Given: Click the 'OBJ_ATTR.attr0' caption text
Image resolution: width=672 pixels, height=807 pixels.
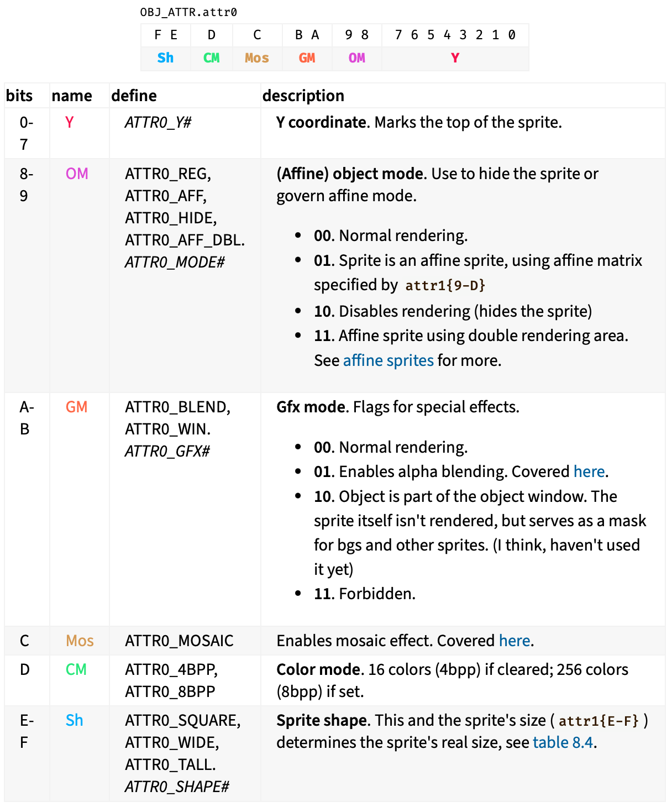Looking at the screenshot, I should pos(188,12).
